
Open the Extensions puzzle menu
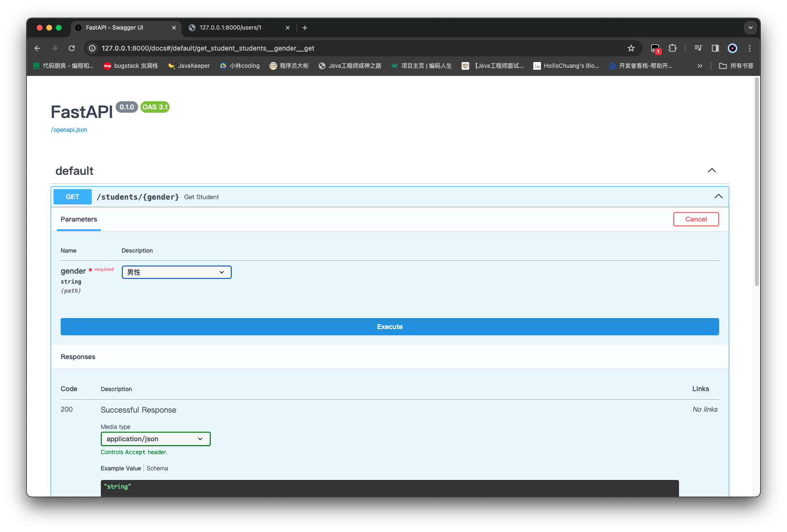coord(673,48)
